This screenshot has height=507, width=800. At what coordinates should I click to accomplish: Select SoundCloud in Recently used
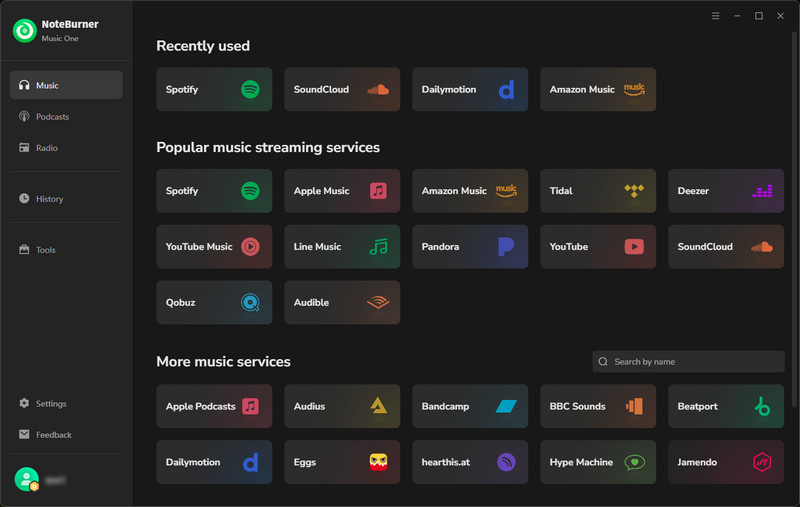coord(342,89)
